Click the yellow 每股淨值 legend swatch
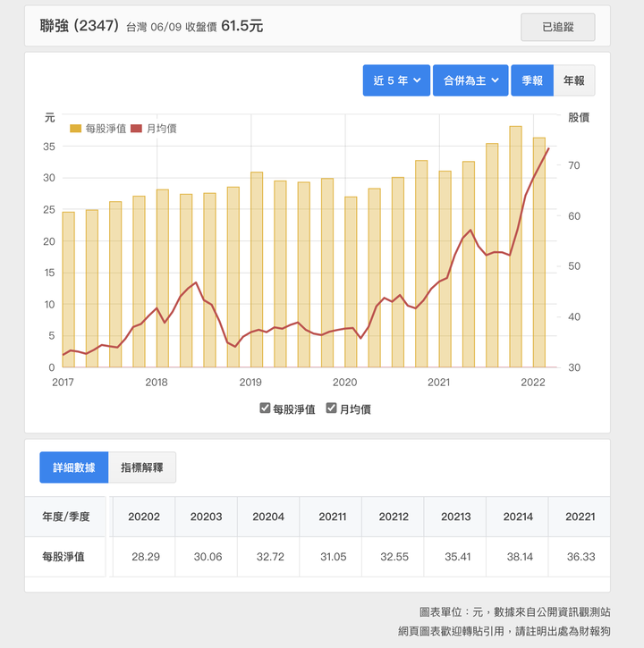This screenshot has height=648, width=644. pyautogui.click(x=76, y=129)
